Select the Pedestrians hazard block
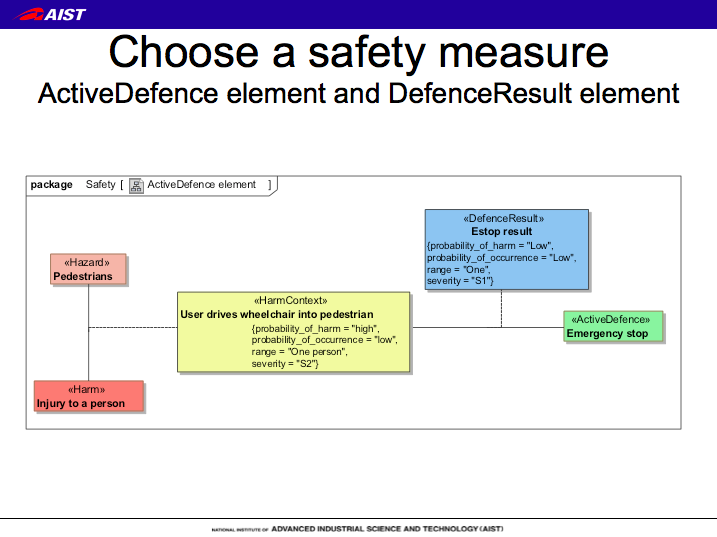This screenshot has width=717, height=537. pos(88,269)
